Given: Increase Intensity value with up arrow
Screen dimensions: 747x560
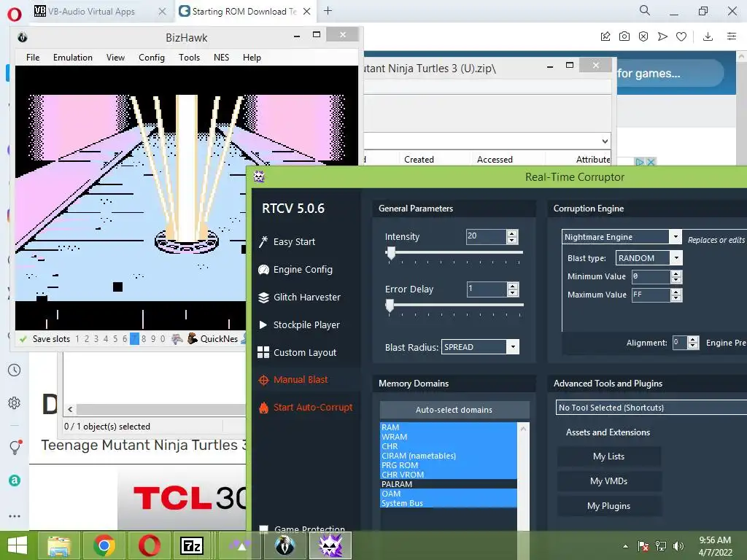Looking at the screenshot, I should 512,233.
